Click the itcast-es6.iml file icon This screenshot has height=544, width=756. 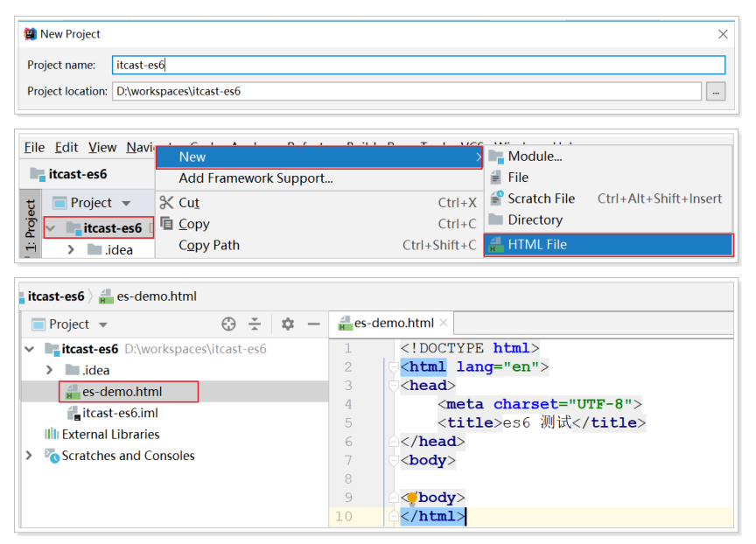[73, 413]
